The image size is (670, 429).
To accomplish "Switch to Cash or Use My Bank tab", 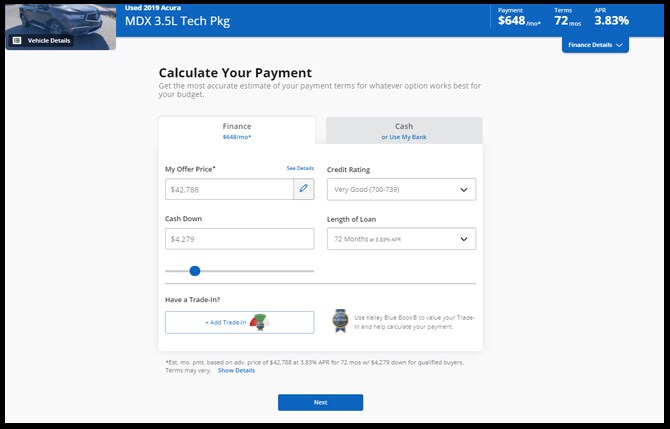I will tap(403, 131).
